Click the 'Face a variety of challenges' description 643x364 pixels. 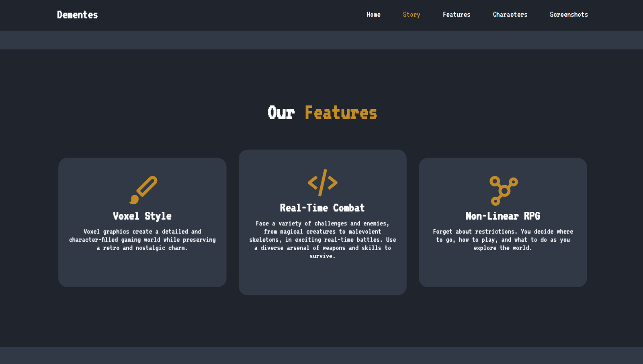(x=322, y=240)
